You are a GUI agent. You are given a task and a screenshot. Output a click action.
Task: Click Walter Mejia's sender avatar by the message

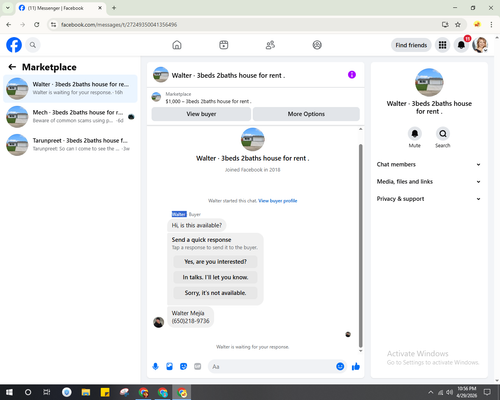[x=158, y=322]
